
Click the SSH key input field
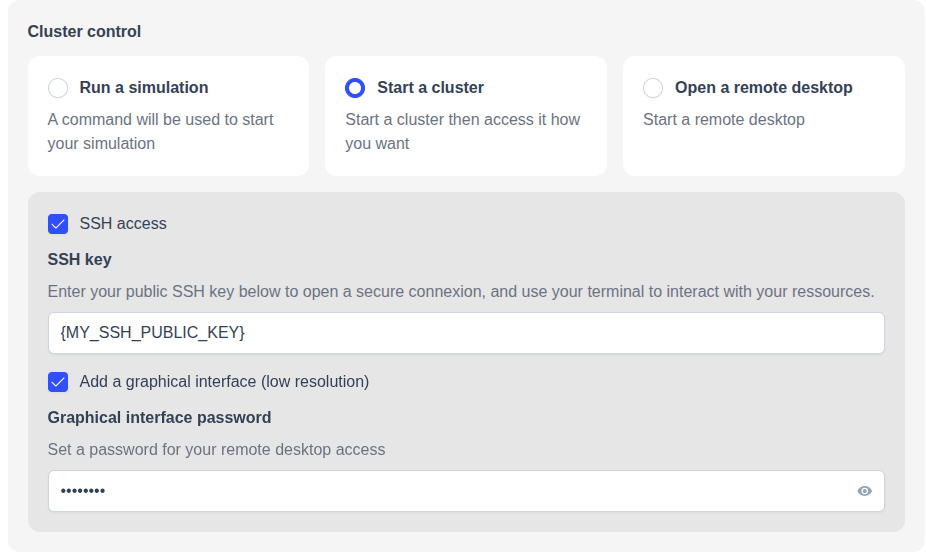[466, 333]
